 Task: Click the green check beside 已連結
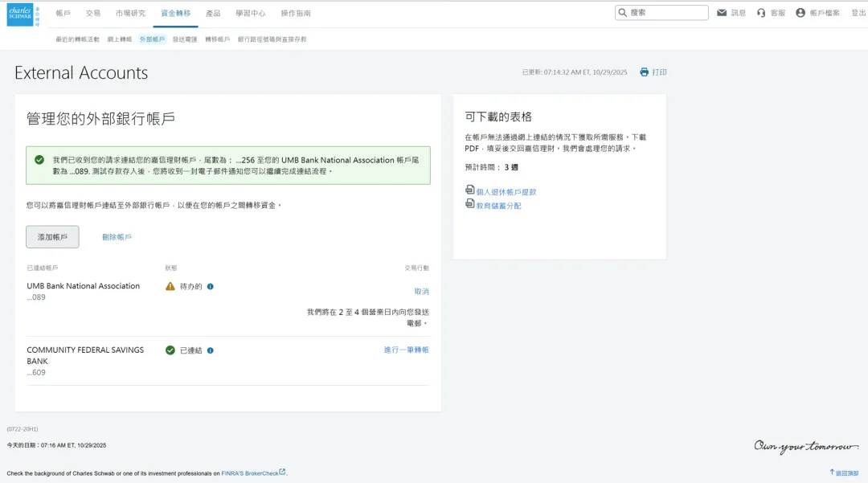pyautogui.click(x=170, y=350)
